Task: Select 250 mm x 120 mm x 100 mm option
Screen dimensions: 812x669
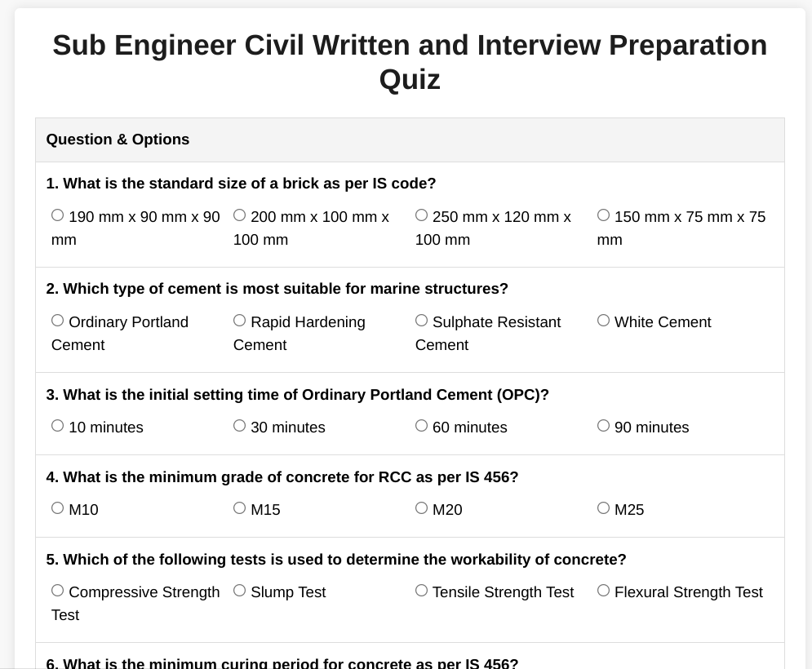Action: click(421, 215)
